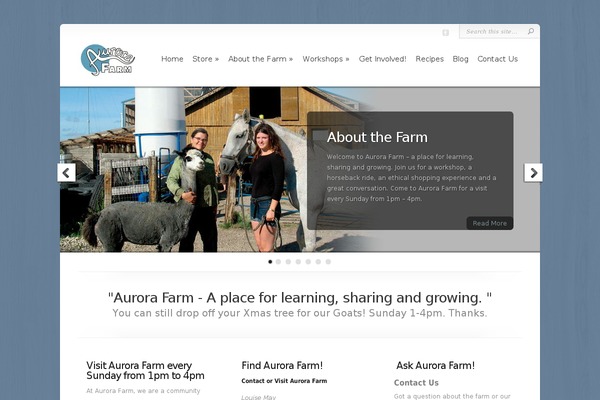Viewport: 600px width, 400px height.
Task: Expand the About the Farm menu
Action: click(261, 59)
